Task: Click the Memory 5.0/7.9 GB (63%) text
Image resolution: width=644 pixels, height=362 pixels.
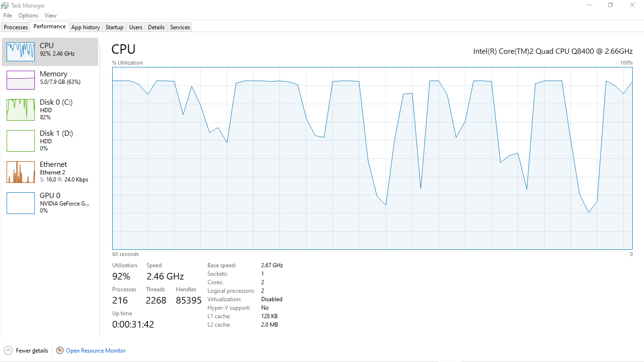Action: [x=60, y=82]
